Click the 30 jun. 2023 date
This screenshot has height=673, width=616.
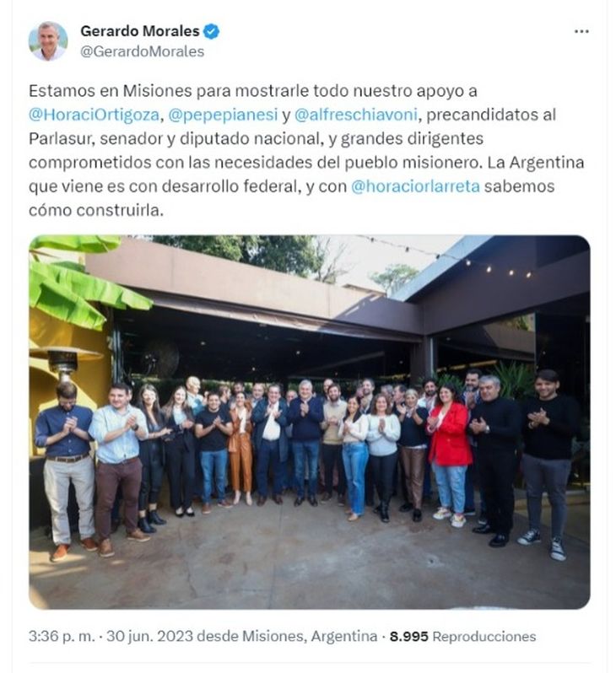pyautogui.click(x=149, y=636)
